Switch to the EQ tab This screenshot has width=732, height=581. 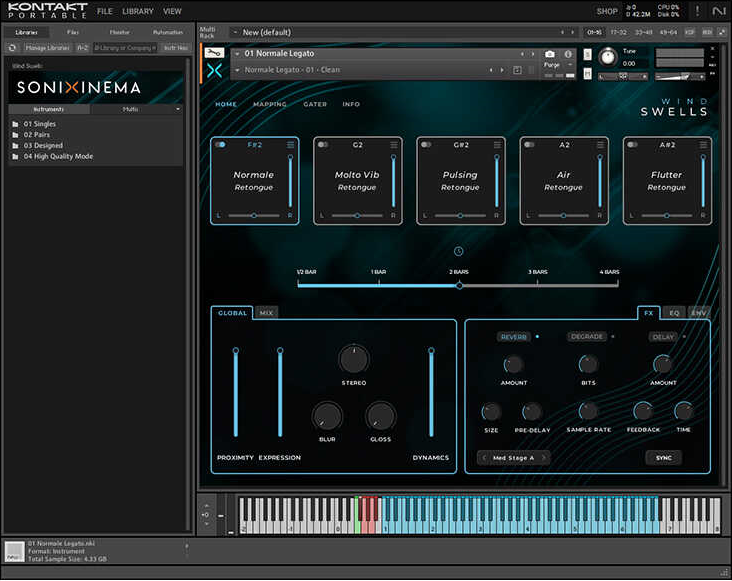click(x=674, y=313)
